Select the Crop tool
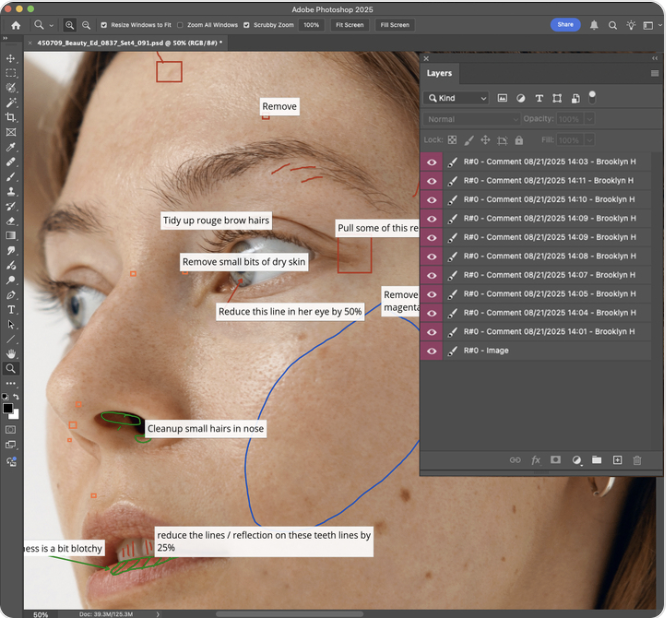 point(11,117)
